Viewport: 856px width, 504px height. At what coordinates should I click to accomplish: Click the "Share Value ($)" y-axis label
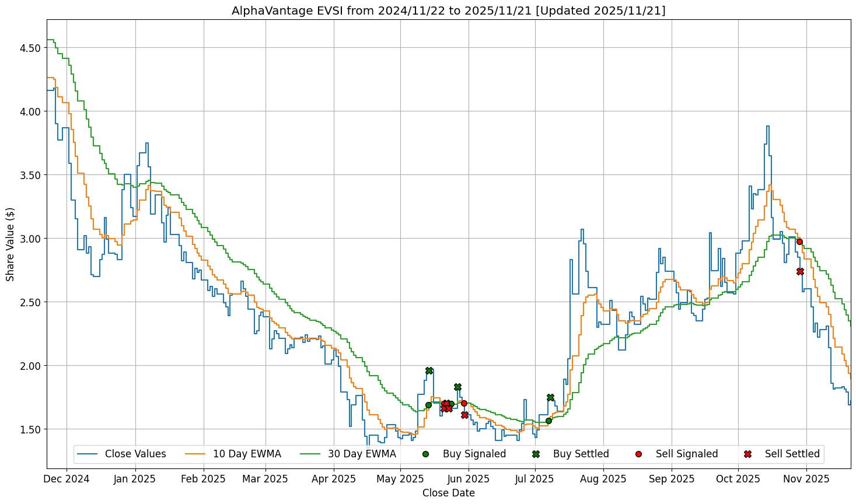tap(11, 244)
